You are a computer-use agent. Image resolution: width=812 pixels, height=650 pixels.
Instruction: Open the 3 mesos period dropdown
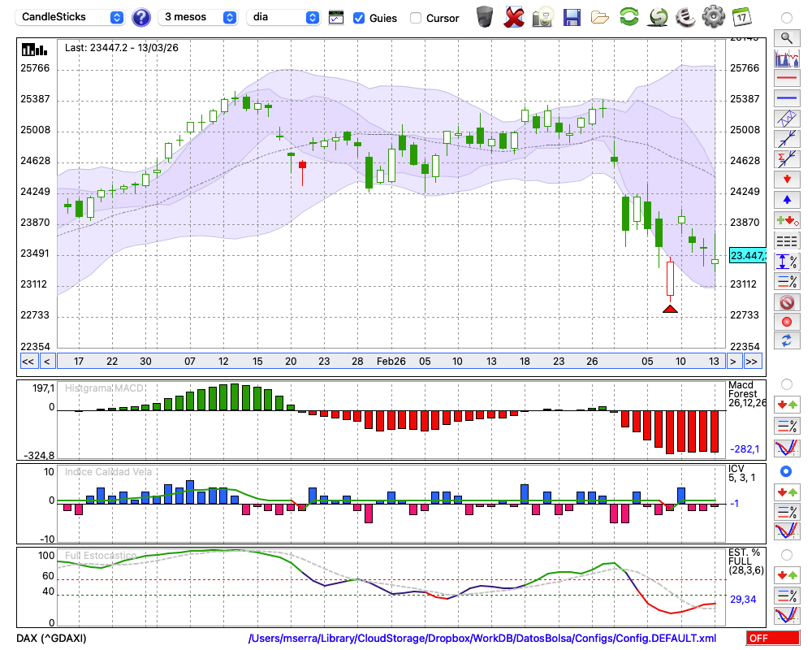click(200, 17)
